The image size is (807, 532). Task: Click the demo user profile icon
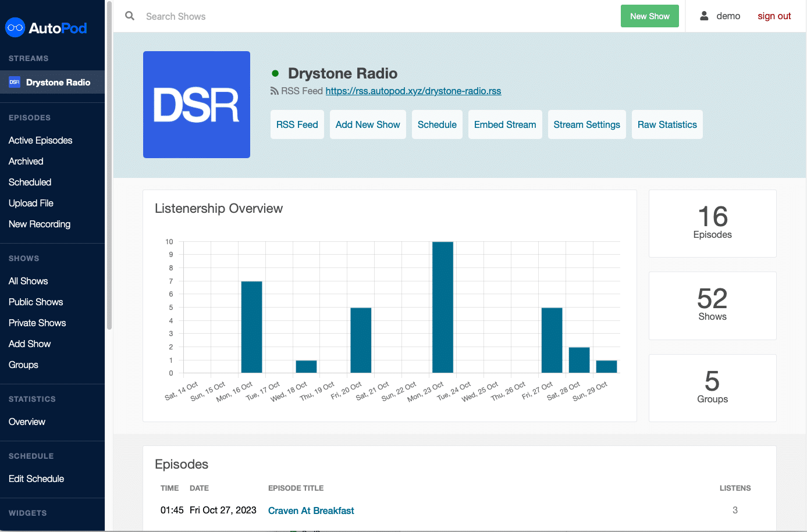click(x=704, y=16)
